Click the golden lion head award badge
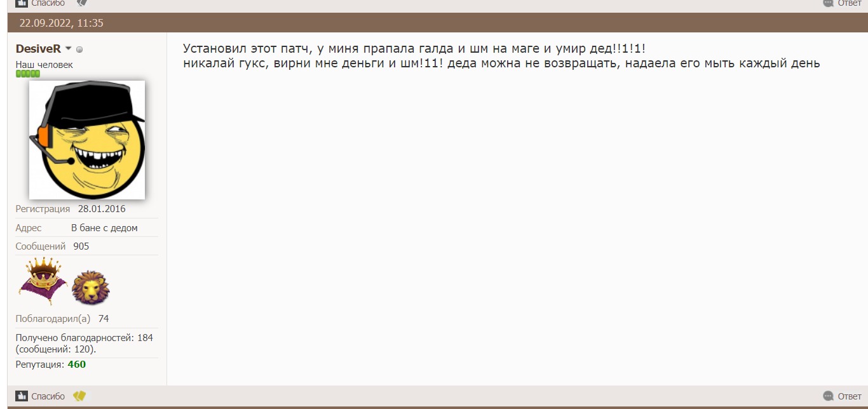868x409 pixels. [91, 288]
